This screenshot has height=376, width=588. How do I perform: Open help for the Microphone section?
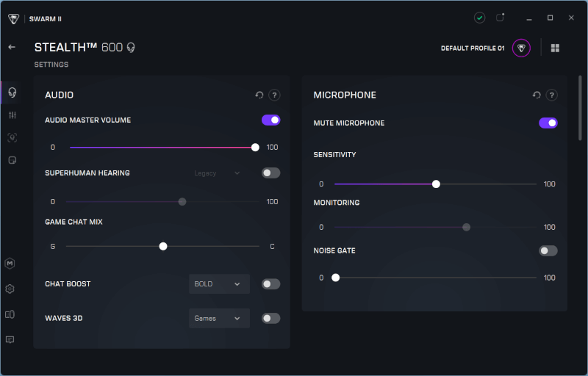552,95
